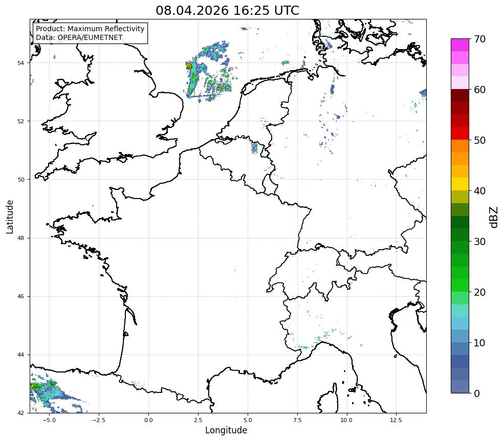Image resolution: width=504 pixels, height=440 pixels.
Task: Click the 12.5 longitude tick label
Action: point(396,420)
